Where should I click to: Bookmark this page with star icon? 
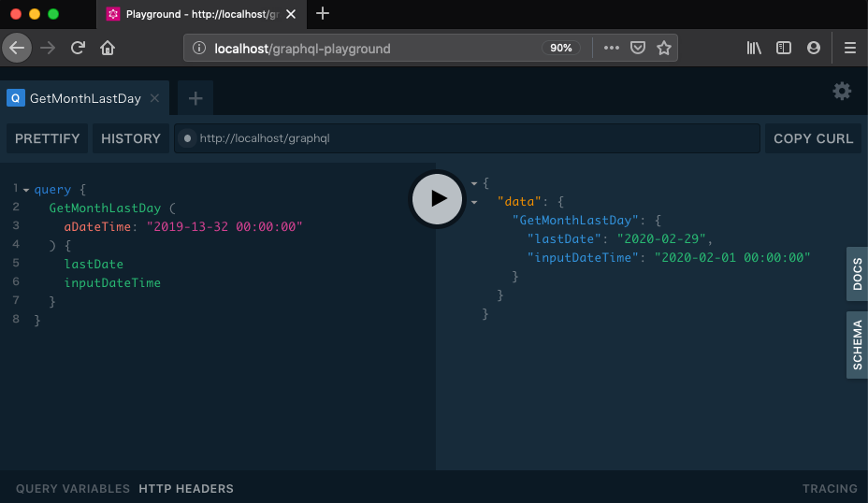tap(664, 48)
